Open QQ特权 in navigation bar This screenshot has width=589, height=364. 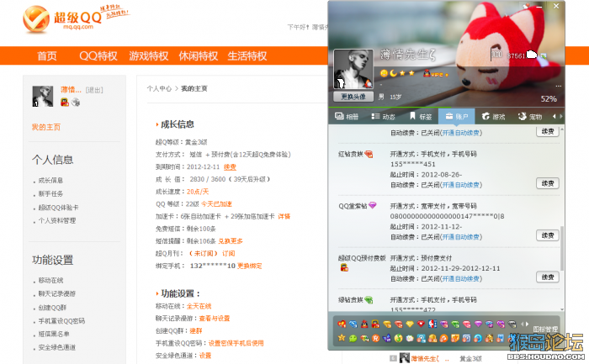98,56
